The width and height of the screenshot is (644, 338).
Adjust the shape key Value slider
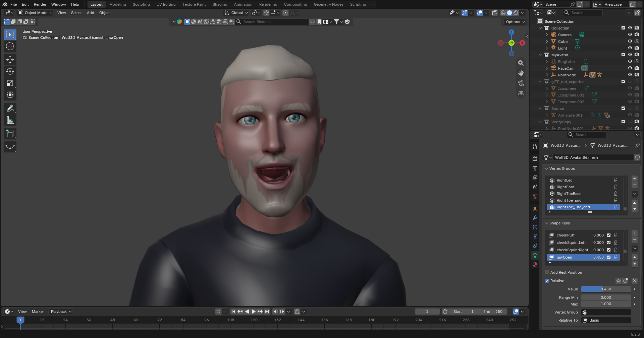point(606,289)
